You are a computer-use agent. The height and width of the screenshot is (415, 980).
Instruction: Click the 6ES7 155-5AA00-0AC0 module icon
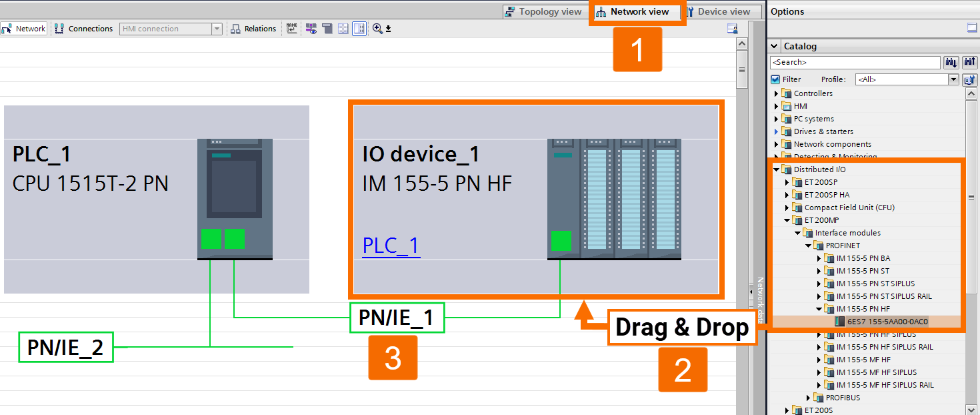tap(839, 322)
